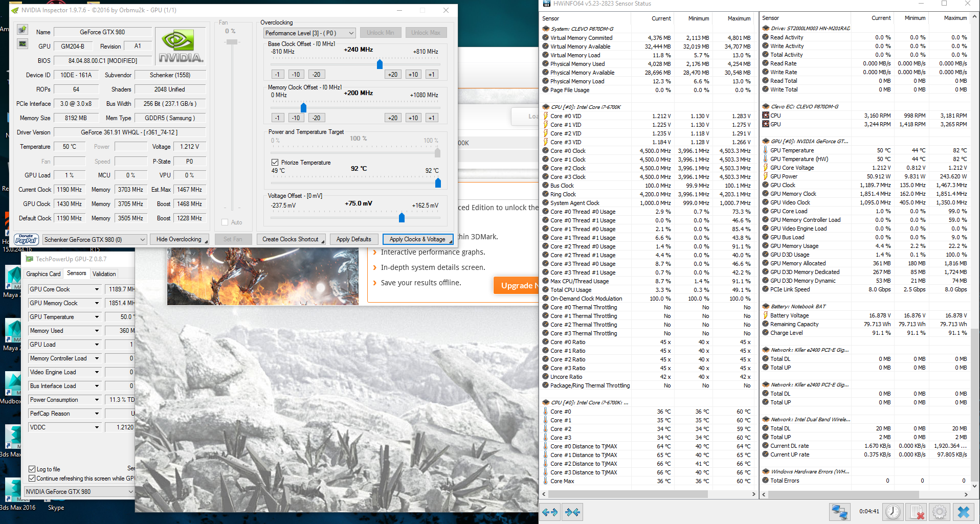980x524 pixels.
Task: Switch to the Validation tab in GPU-Z
Action: [x=104, y=274]
